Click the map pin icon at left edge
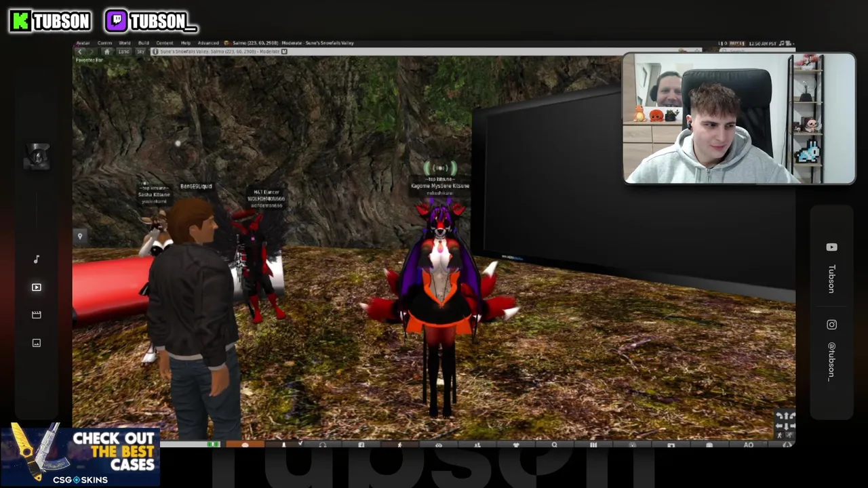 pos(80,237)
